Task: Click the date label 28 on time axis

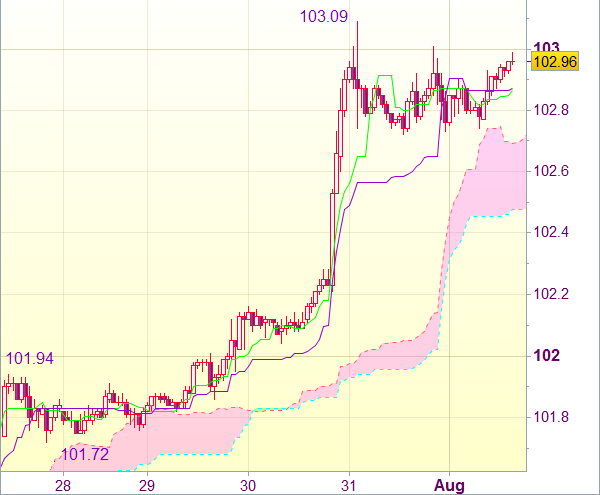Action: [63, 486]
